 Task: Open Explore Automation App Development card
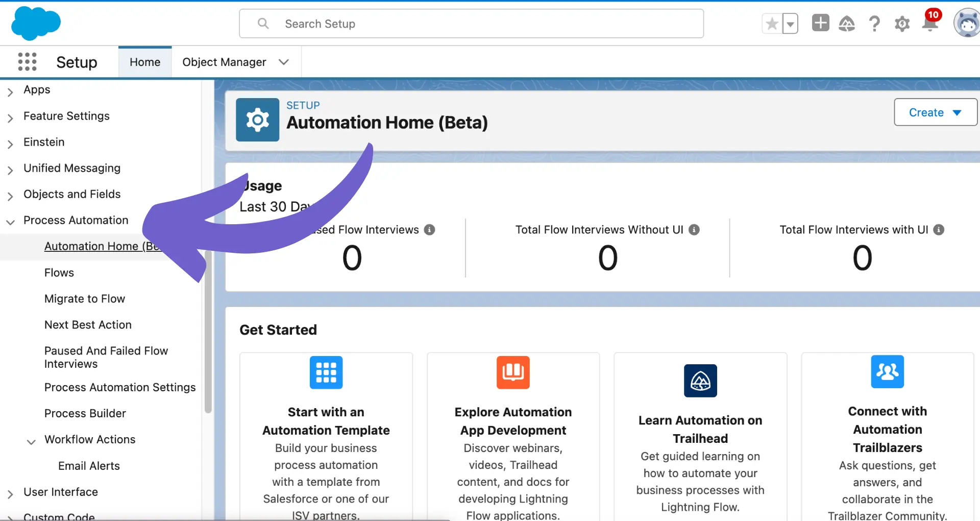coord(513,437)
